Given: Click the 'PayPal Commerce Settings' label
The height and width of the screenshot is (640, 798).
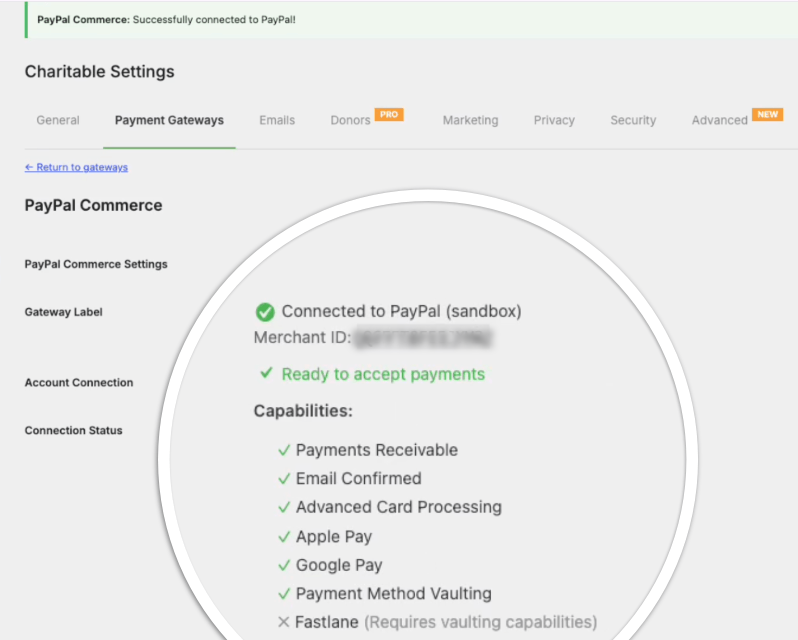Looking at the screenshot, I should pyautogui.click(x=96, y=264).
